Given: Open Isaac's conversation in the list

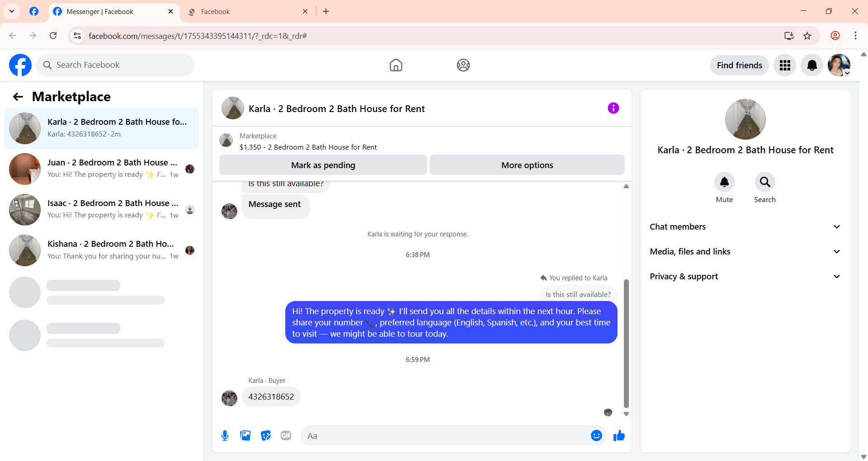Looking at the screenshot, I should point(102,210).
